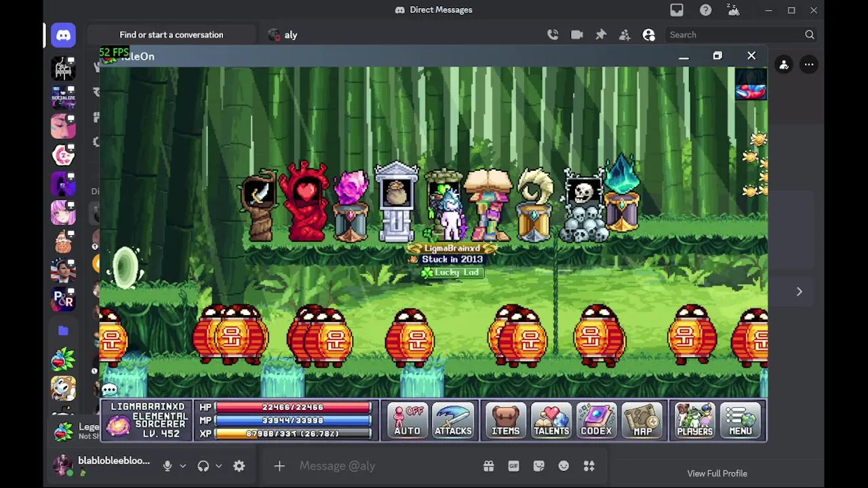Click the open book statue
The height and width of the screenshot is (488, 868).
point(489,205)
